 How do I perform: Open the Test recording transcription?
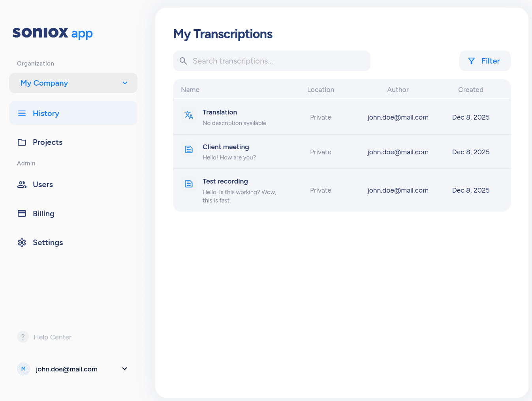(225, 181)
